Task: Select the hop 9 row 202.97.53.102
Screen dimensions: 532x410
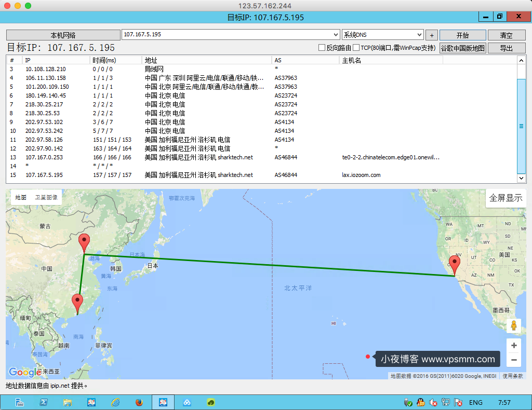Action: [x=261, y=122]
